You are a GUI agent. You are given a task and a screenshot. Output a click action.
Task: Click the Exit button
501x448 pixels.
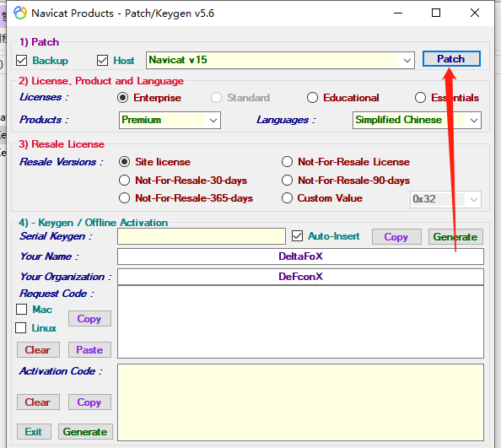pos(34,432)
